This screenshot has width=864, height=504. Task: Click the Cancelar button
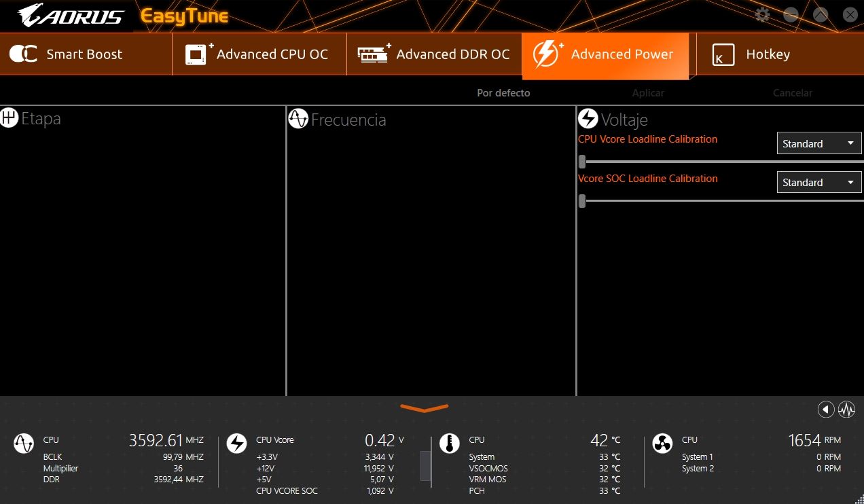[793, 93]
